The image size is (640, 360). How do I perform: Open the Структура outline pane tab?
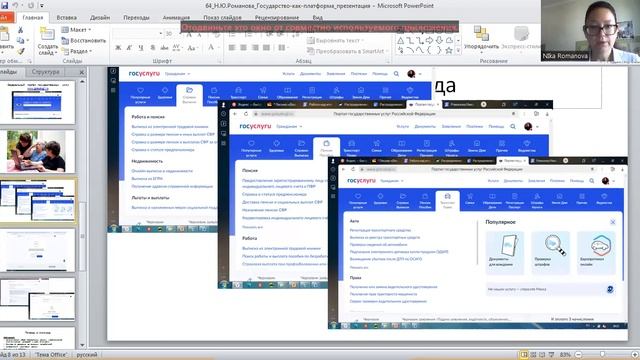tap(46, 71)
